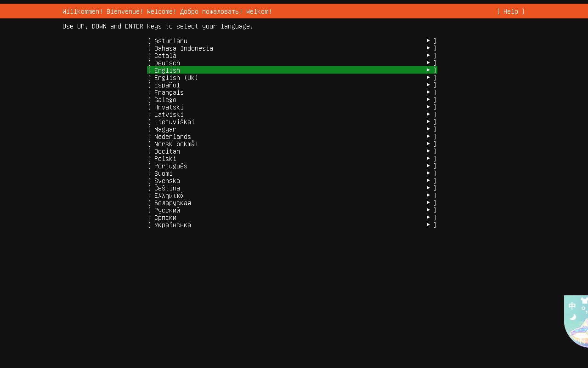
Task: Expand the Español row arrow
Action: tap(428, 85)
